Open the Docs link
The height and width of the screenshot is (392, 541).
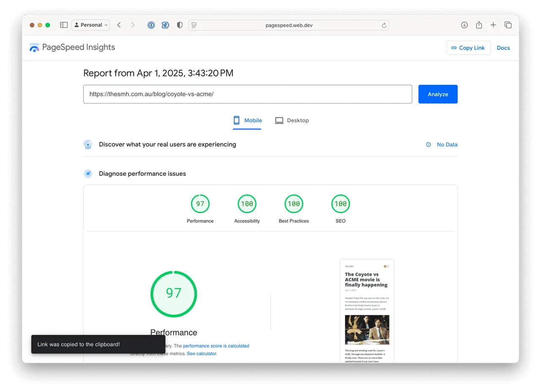click(503, 48)
